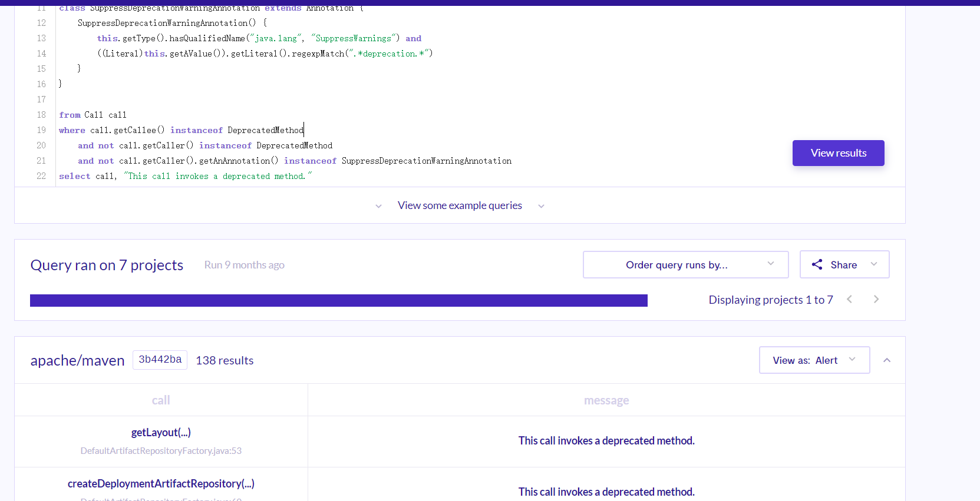Click SuppressDeprecationWarningAnnotation on line 21
The height and width of the screenshot is (501, 980).
[427, 161]
